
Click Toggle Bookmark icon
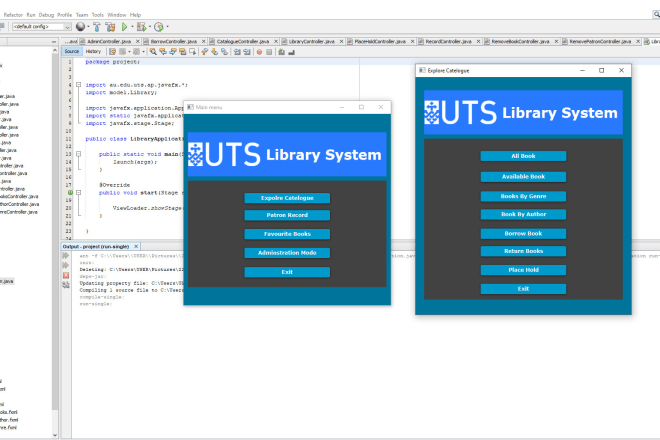(x=224, y=52)
